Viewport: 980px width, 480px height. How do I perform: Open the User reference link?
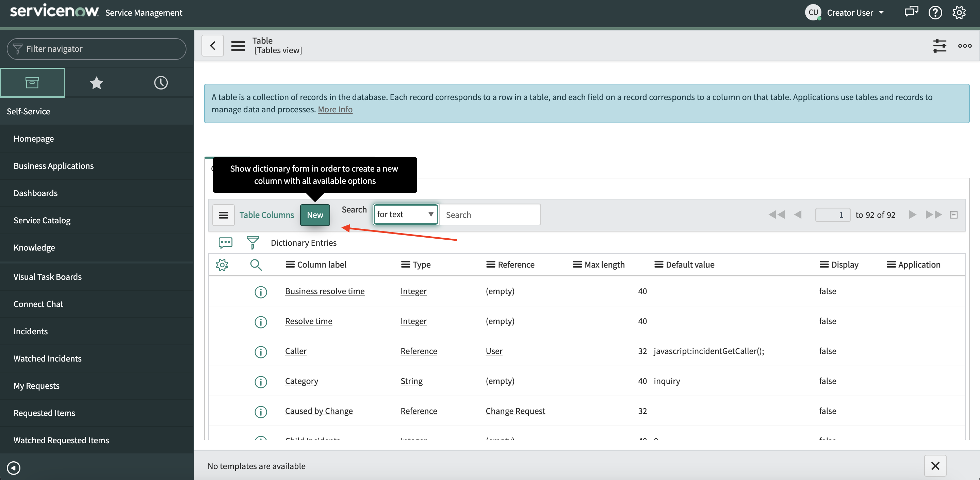[x=494, y=351]
